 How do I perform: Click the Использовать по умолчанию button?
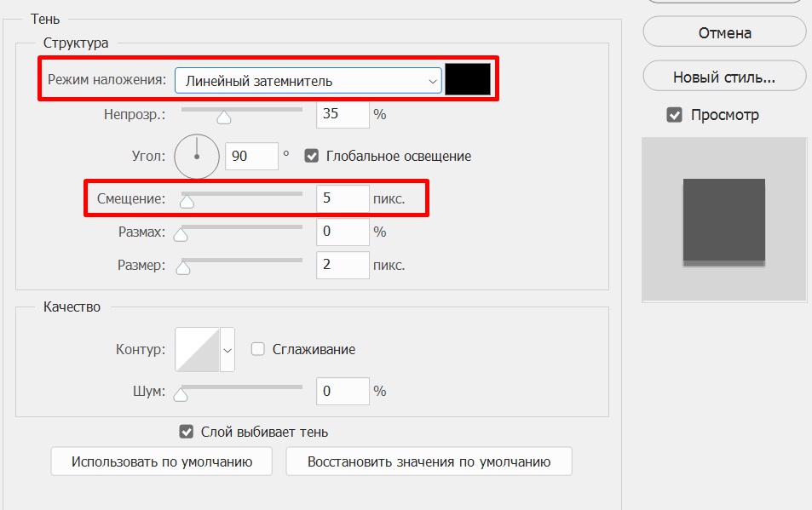point(162,461)
